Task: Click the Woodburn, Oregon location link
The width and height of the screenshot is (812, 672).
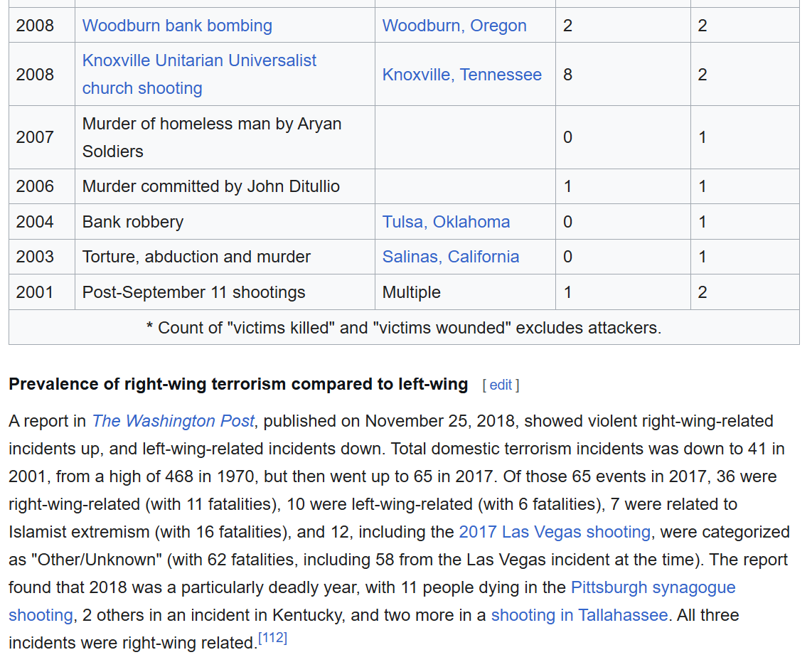Action: [454, 26]
